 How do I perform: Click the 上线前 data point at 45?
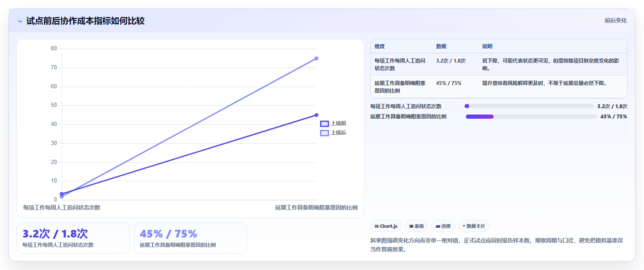(316, 115)
